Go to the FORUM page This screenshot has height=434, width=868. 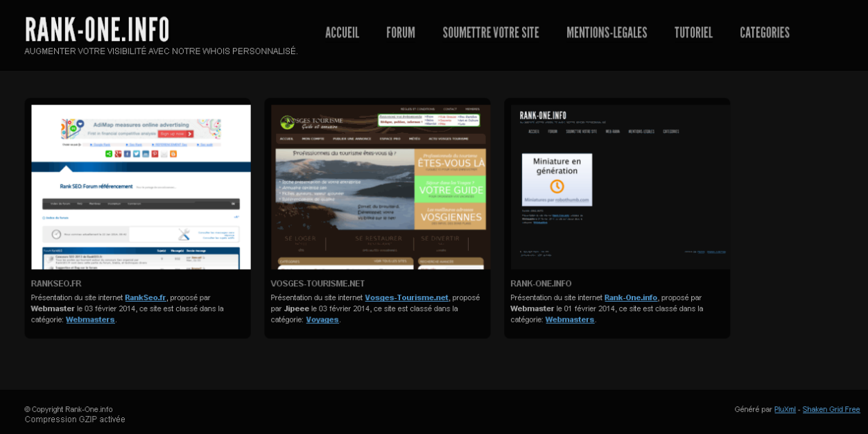point(401,33)
